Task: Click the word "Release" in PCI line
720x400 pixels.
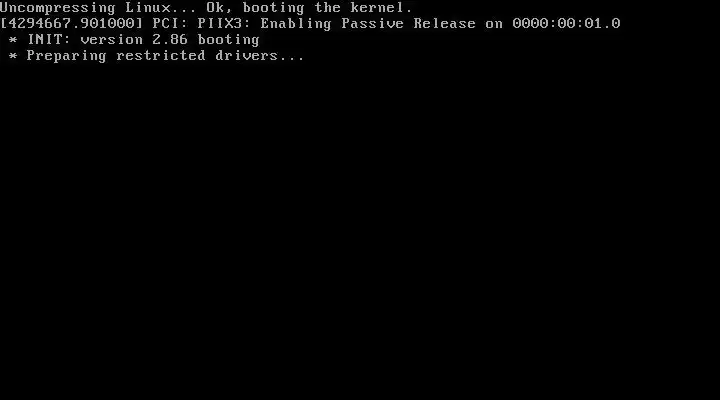Action: (x=444, y=23)
